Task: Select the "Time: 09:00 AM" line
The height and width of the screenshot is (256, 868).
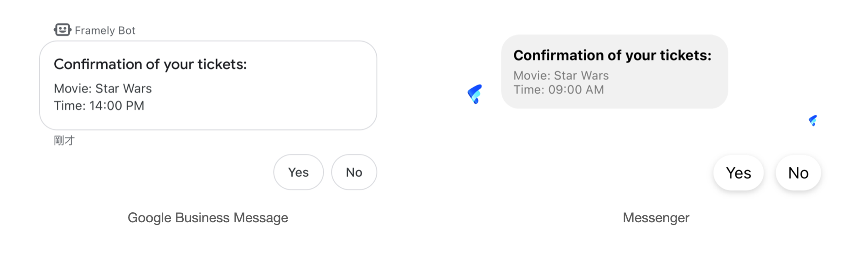Action: coord(558,90)
